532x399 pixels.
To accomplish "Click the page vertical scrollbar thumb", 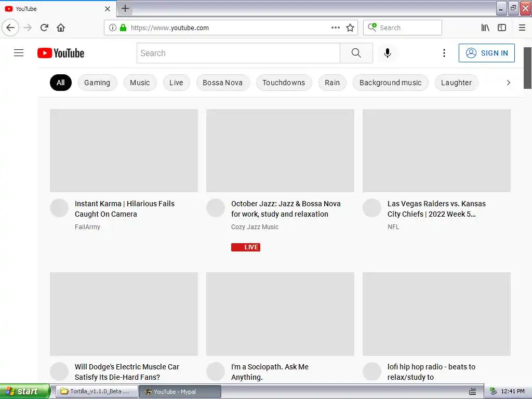I will tap(527, 68).
